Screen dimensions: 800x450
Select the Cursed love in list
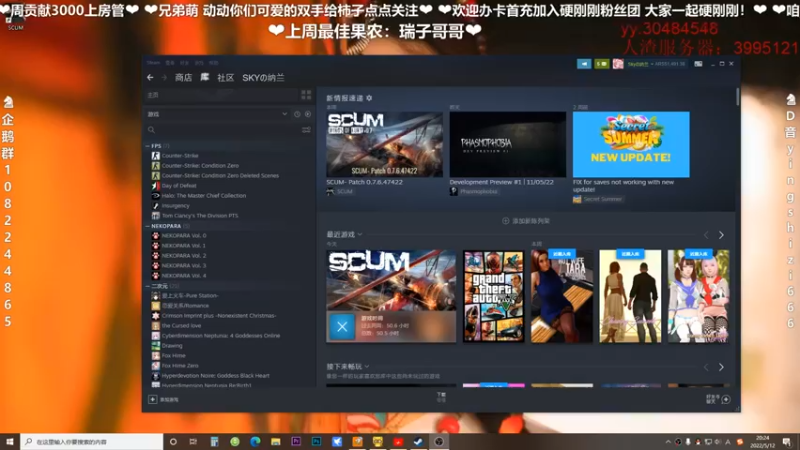click(x=181, y=326)
